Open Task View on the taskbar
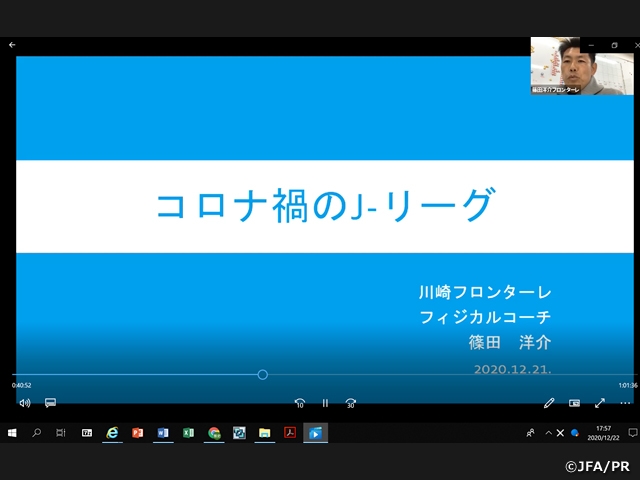The height and width of the screenshot is (480, 640). coord(61,433)
